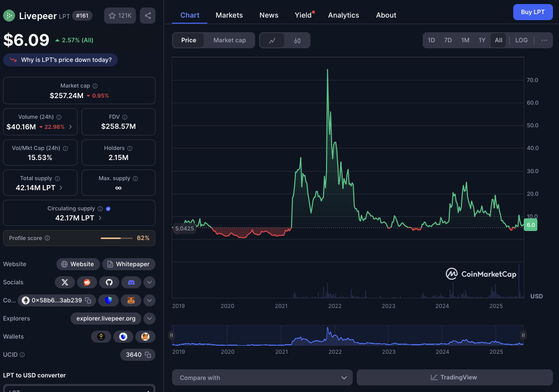Open chart more options (three dots)
This screenshot has width=559, height=392.
tap(544, 40)
